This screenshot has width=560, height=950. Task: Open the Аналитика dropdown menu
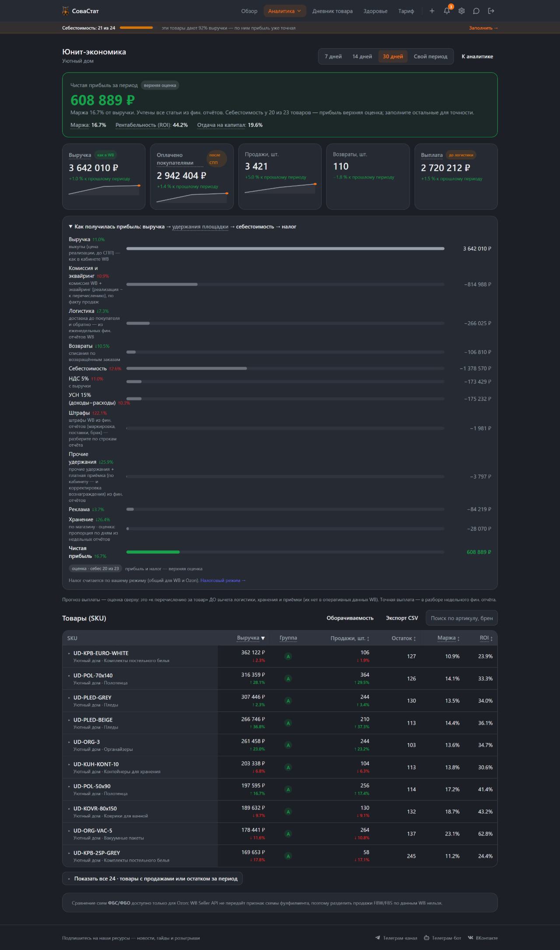(284, 11)
